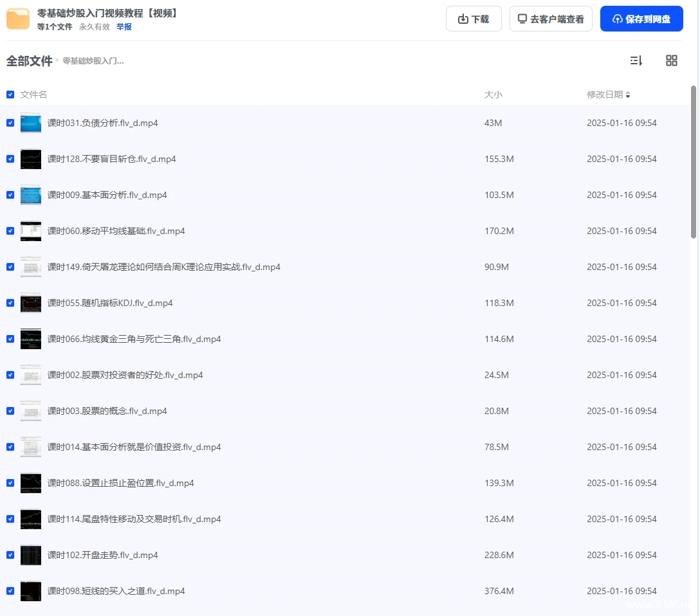This screenshot has width=700, height=616.
Task: Click the 举报 report link
Action: coord(124,27)
